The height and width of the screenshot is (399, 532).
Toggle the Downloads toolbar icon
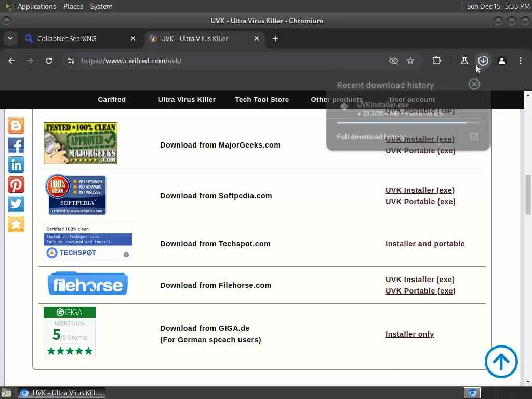(x=483, y=61)
